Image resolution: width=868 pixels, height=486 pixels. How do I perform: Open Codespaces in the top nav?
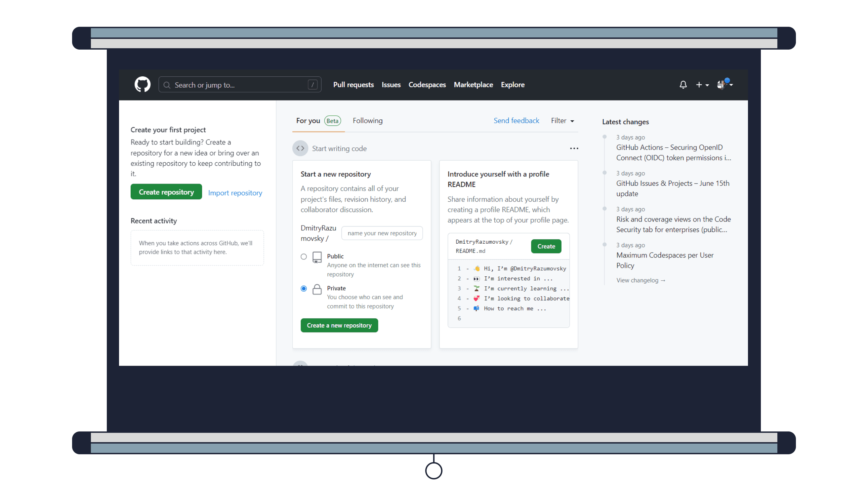coord(427,85)
